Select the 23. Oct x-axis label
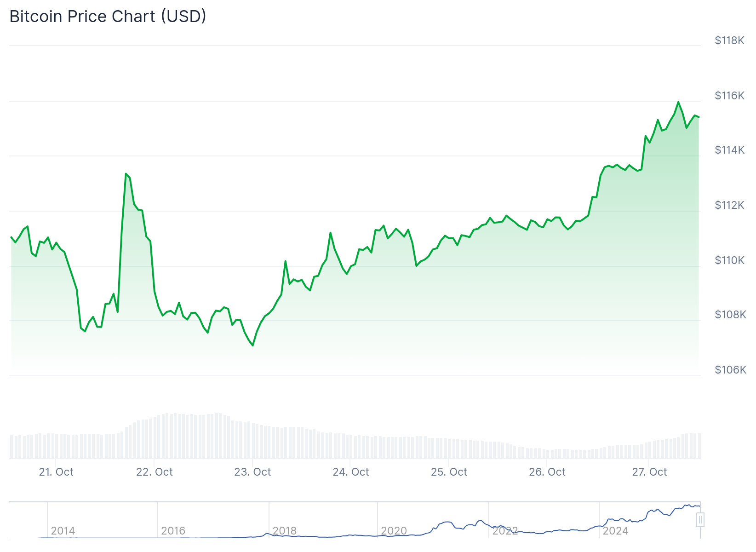The width and height of the screenshot is (756, 552). pyautogui.click(x=252, y=472)
